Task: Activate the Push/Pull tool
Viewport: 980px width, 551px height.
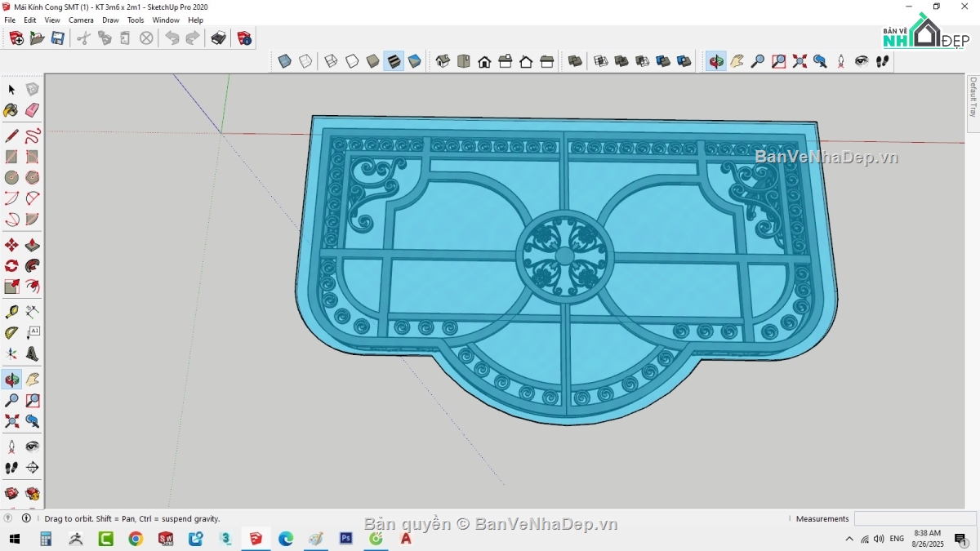Action: click(x=32, y=245)
